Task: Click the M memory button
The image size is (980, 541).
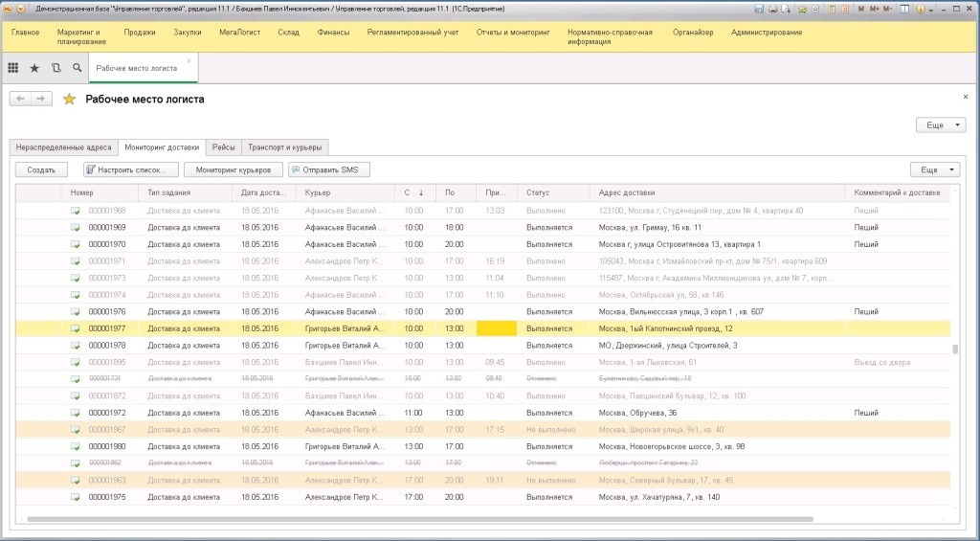Action: 861,10
